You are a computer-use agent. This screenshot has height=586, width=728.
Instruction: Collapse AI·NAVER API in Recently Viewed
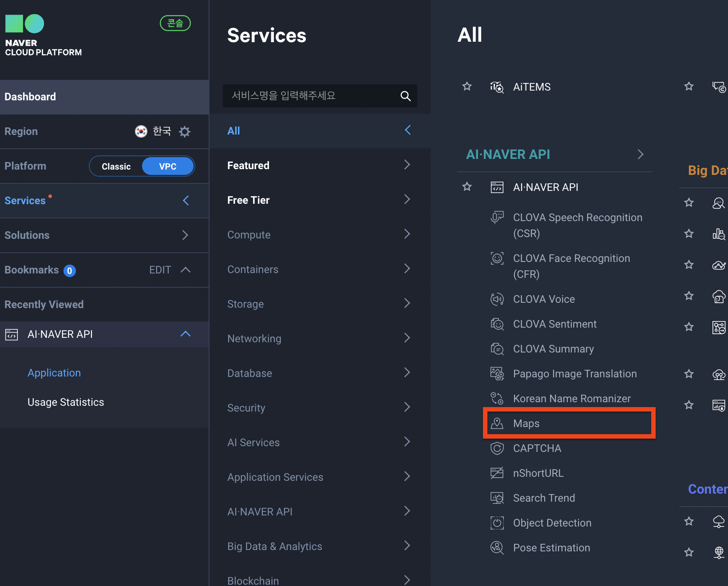coord(186,334)
